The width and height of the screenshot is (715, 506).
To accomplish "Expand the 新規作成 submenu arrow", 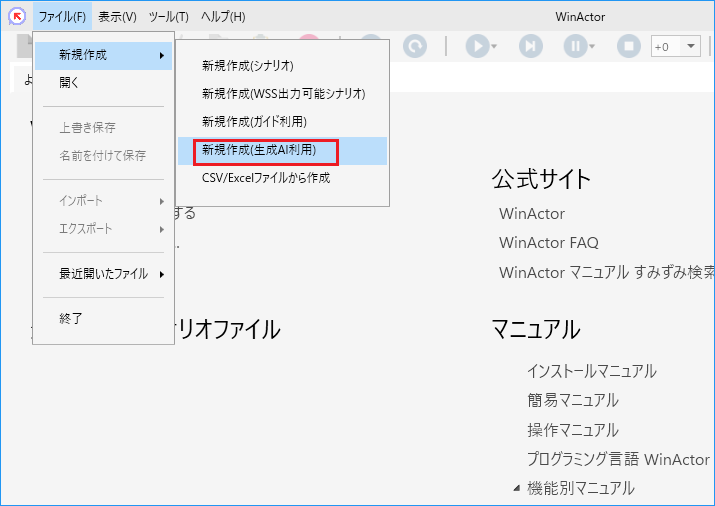I will tap(162, 55).
